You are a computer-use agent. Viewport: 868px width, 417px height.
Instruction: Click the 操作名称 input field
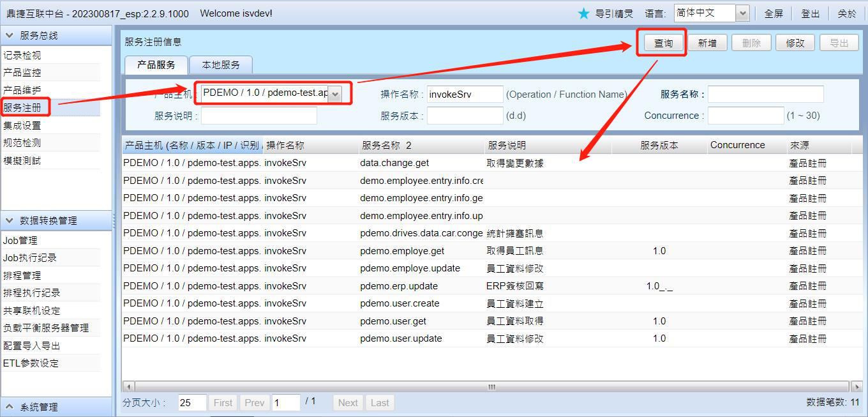click(x=465, y=95)
